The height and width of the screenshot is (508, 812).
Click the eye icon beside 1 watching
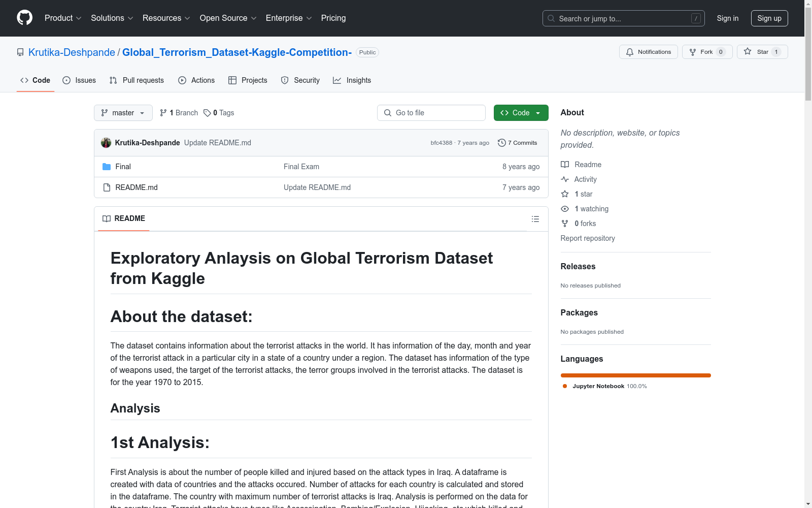[565, 209]
